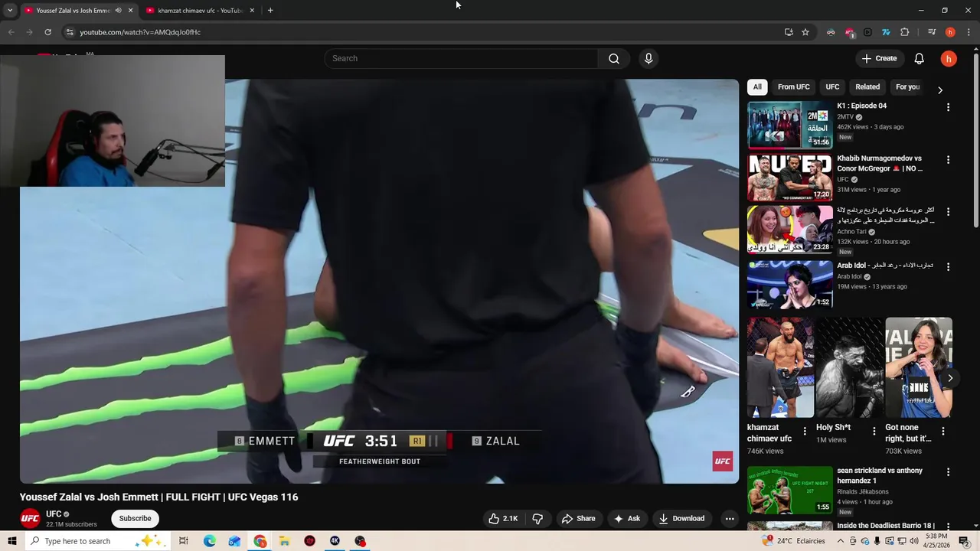Show next Shorts with the arrow

tap(950, 378)
